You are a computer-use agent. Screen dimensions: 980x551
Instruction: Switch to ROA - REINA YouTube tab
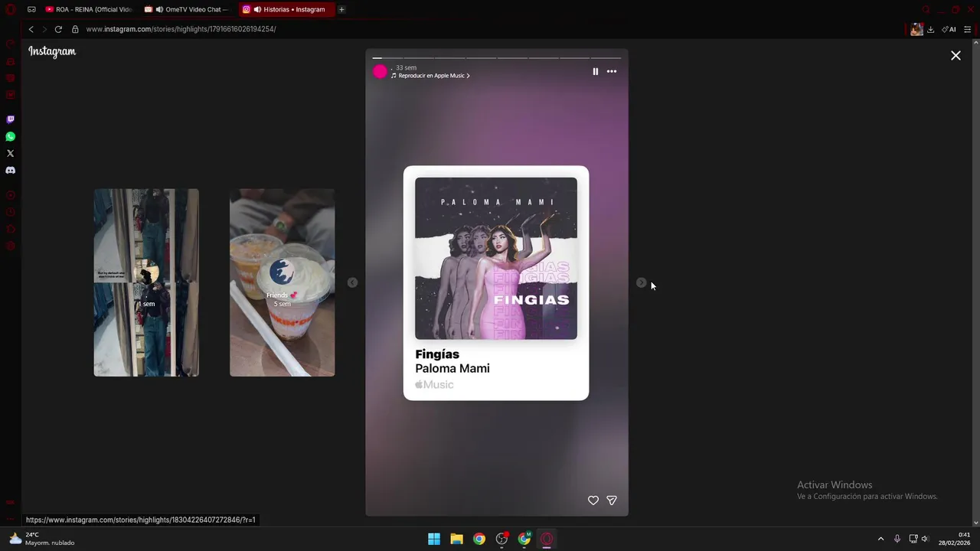[x=88, y=9]
